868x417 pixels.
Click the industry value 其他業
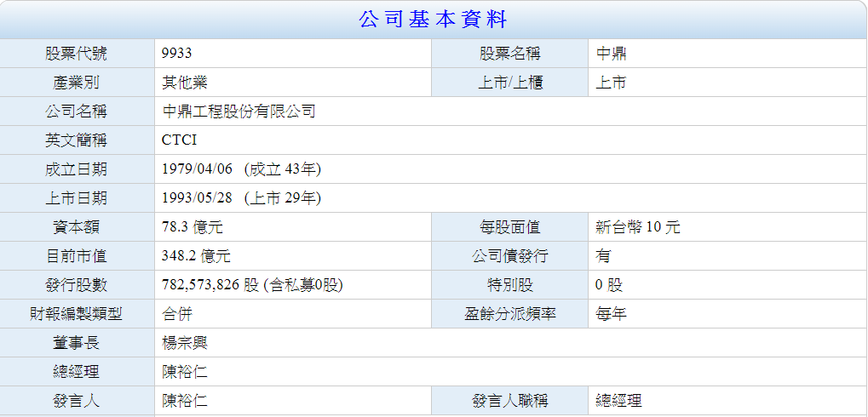click(x=185, y=83)
